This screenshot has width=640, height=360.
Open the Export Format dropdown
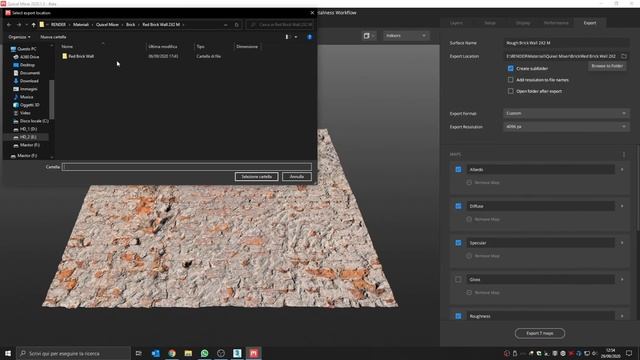click(566, 113)
